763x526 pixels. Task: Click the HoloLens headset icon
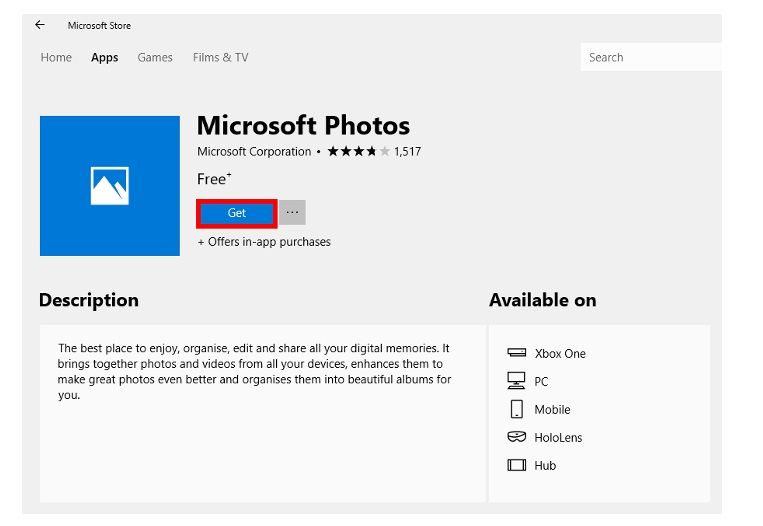coord(516,437)
